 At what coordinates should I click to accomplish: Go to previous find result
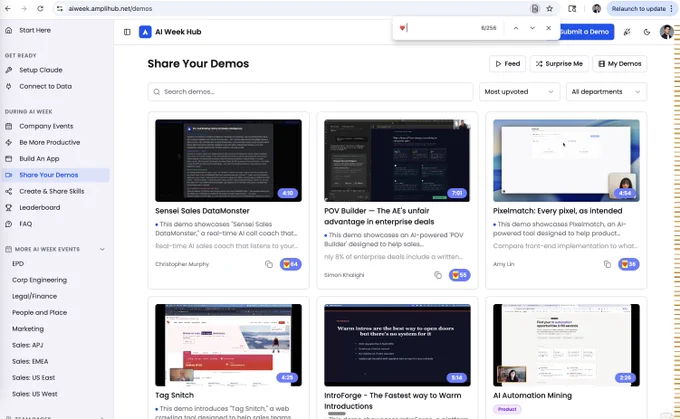[x=516, y=28]
